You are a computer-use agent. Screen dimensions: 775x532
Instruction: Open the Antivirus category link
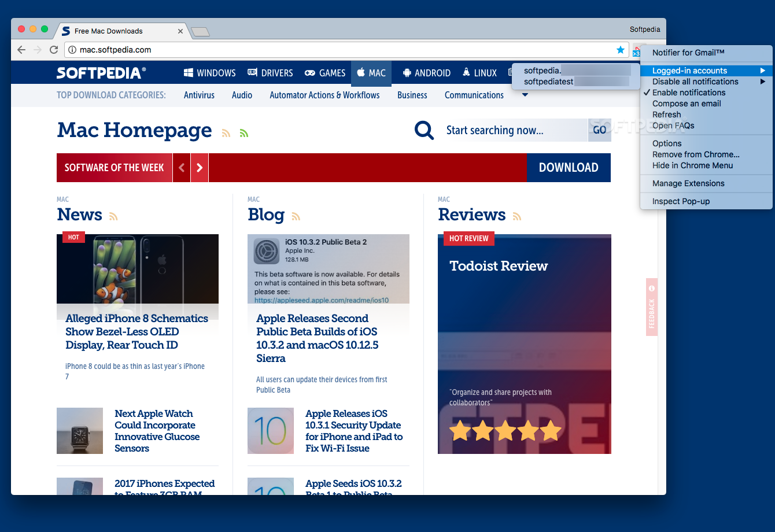[199, 95]
